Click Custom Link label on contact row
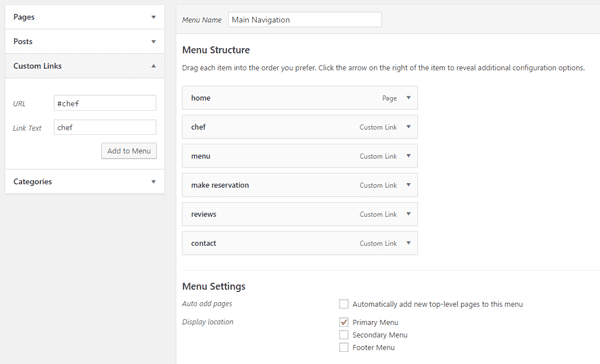Image resolution: width=600 pixels, height=364 pixels. pos(378,243)
